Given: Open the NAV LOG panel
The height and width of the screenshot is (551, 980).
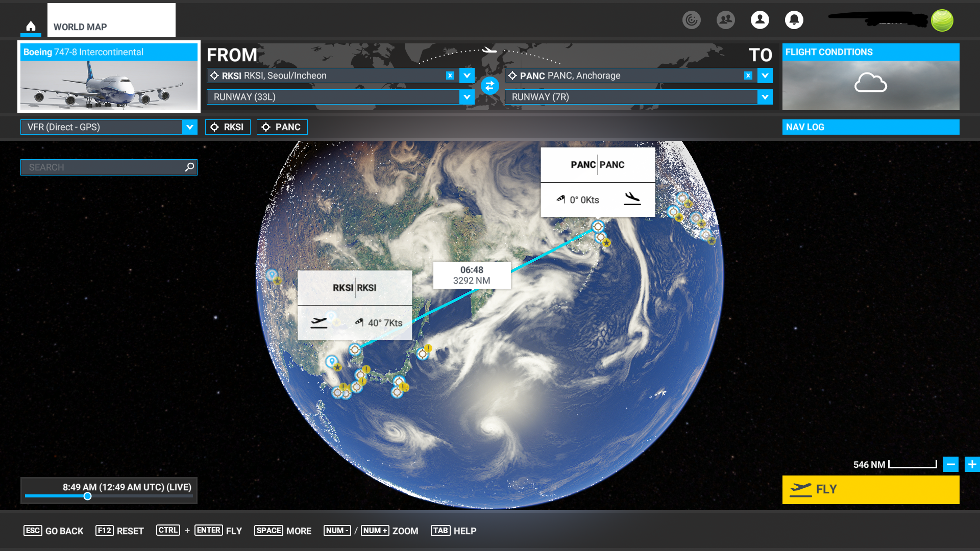Looking at the screenshot, I should (870, 127).
